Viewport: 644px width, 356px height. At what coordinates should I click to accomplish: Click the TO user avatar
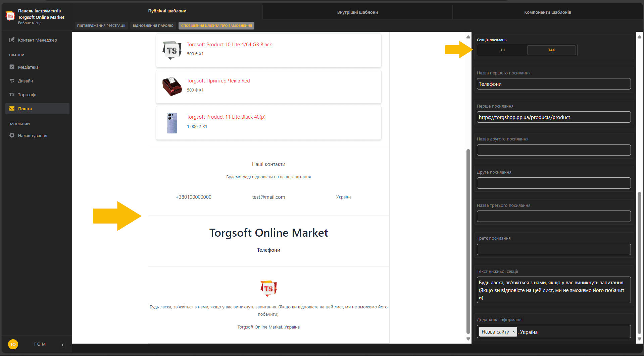click(x=13, y=344)
